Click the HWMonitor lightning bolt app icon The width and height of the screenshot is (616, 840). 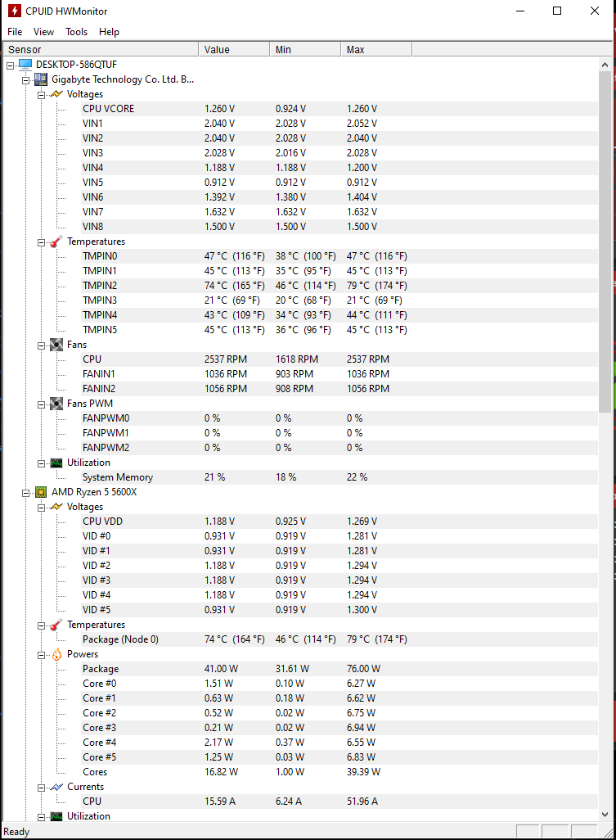point(15,11)
